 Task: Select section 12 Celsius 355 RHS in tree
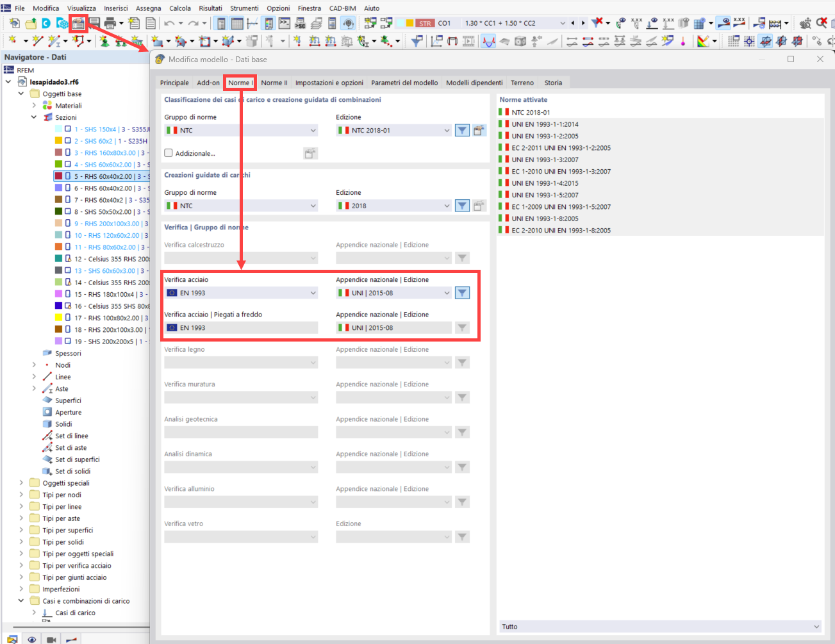coord(112,259)
